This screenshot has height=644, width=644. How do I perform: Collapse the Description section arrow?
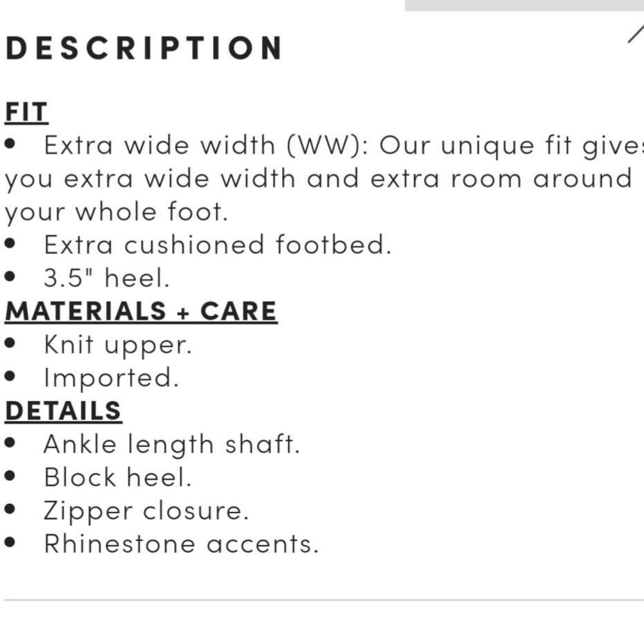636,33
